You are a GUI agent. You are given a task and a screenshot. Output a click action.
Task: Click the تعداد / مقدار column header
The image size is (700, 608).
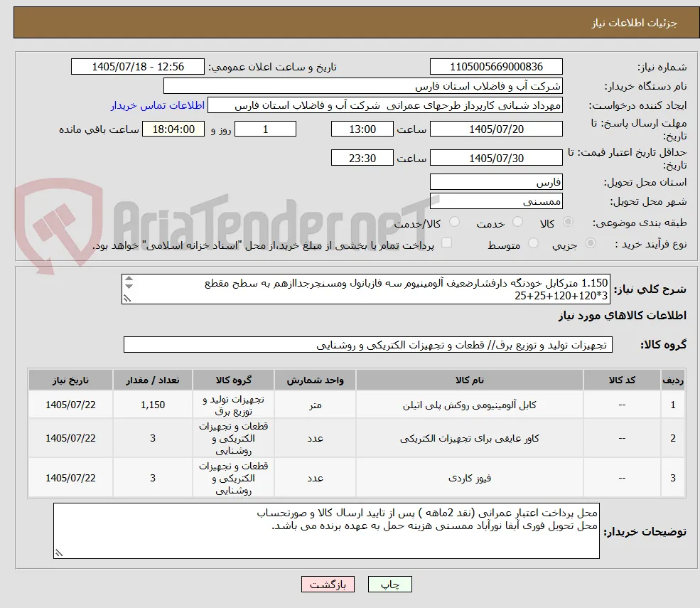click(153, 380)
